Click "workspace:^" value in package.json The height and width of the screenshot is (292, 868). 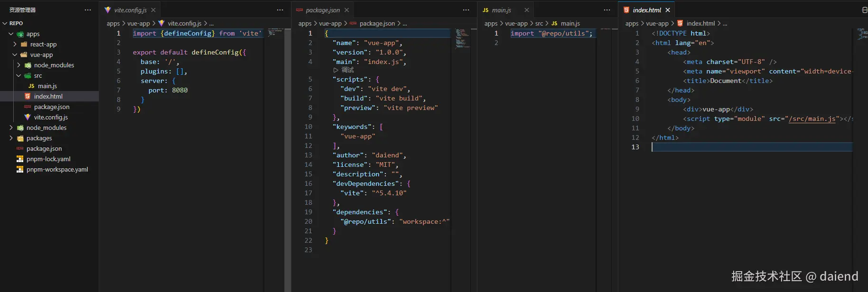coord(424,221)
